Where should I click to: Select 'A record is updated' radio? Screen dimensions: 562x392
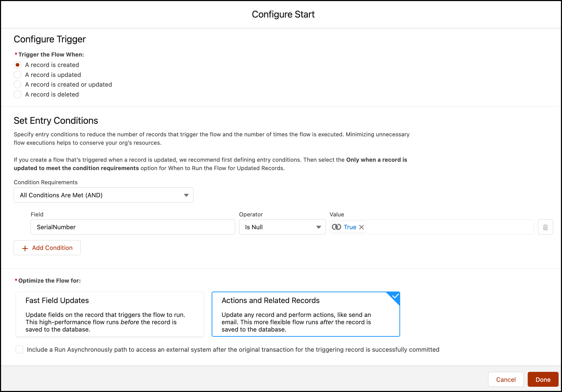[x=18, y=75]
